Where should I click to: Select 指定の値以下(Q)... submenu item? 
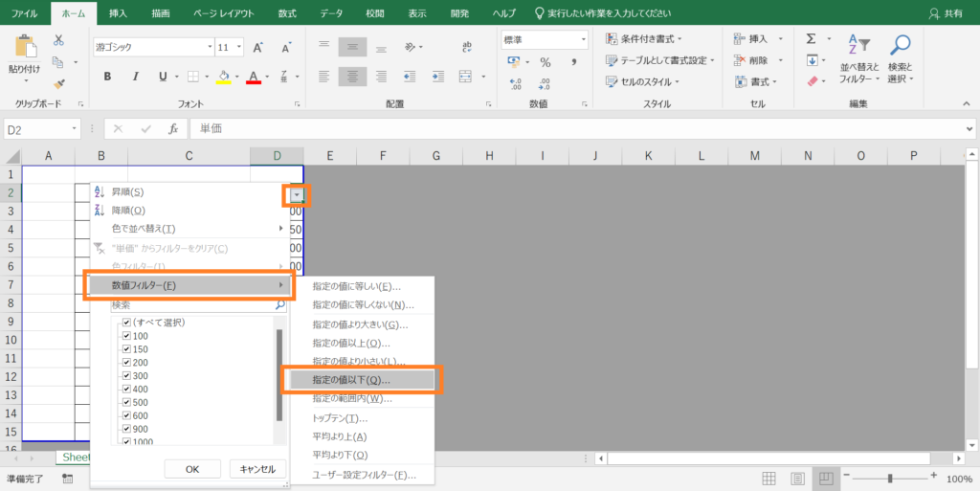[361, 380]
